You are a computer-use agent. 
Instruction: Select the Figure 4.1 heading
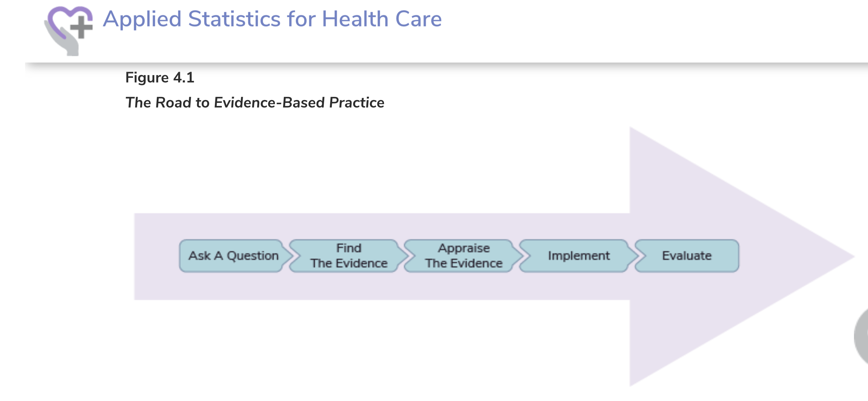pos(160,77)
